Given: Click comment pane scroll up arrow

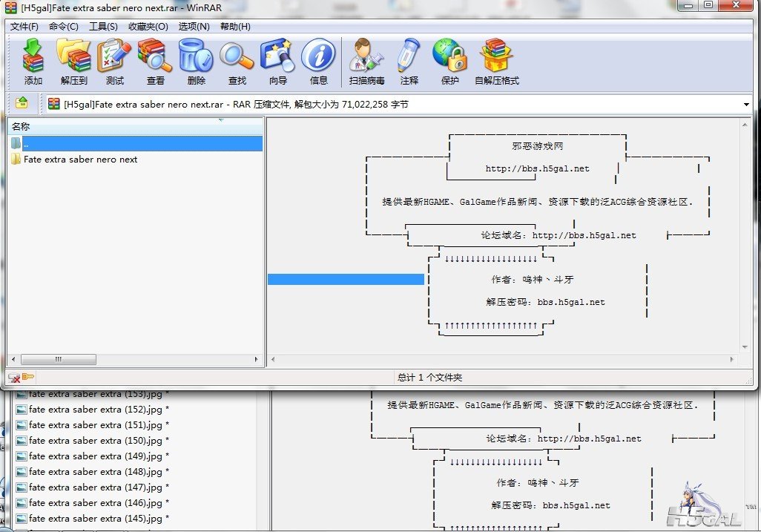Looking at the screenshot, I should click(x=745, y=125).
